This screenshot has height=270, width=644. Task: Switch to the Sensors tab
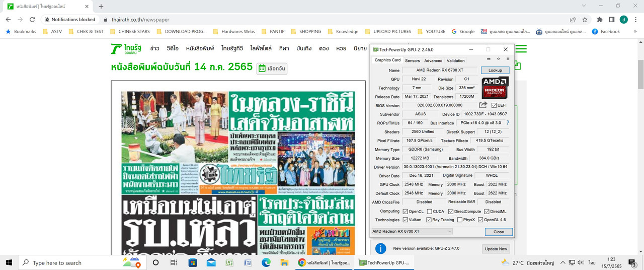point(412,60)
